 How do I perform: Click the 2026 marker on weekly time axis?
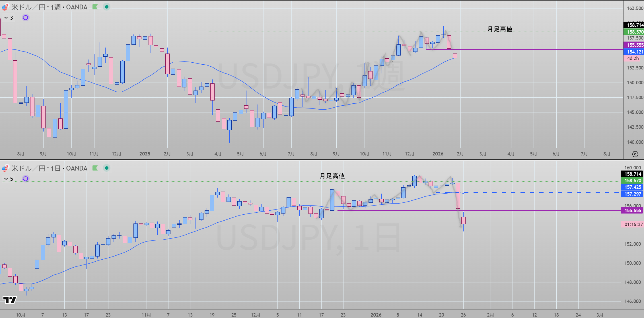[x=438, y=154]
